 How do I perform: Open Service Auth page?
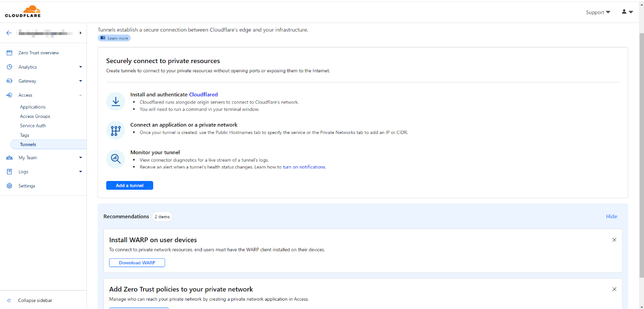(x=33, y=126)
